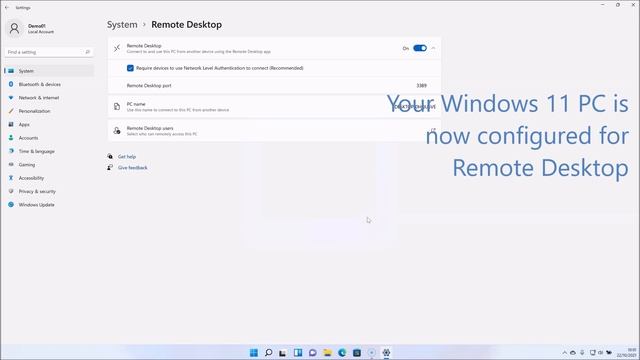
Task: Open Widgets from the taskbar
Action: click(x=298, y=353)
